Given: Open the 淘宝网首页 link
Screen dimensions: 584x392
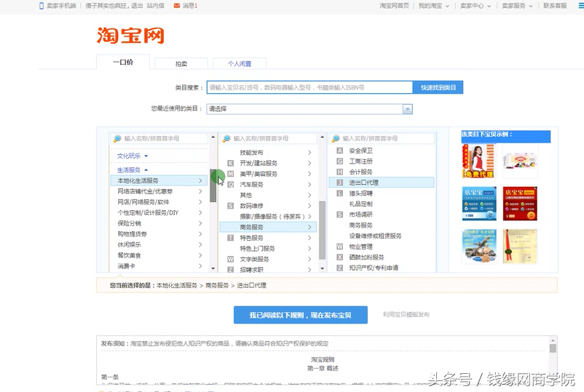Looking at the screenshot, I should tap(394, 6).
